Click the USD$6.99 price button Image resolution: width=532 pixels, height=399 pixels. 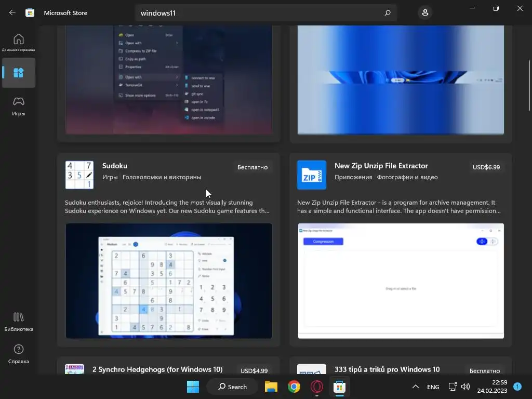point(486,167)
